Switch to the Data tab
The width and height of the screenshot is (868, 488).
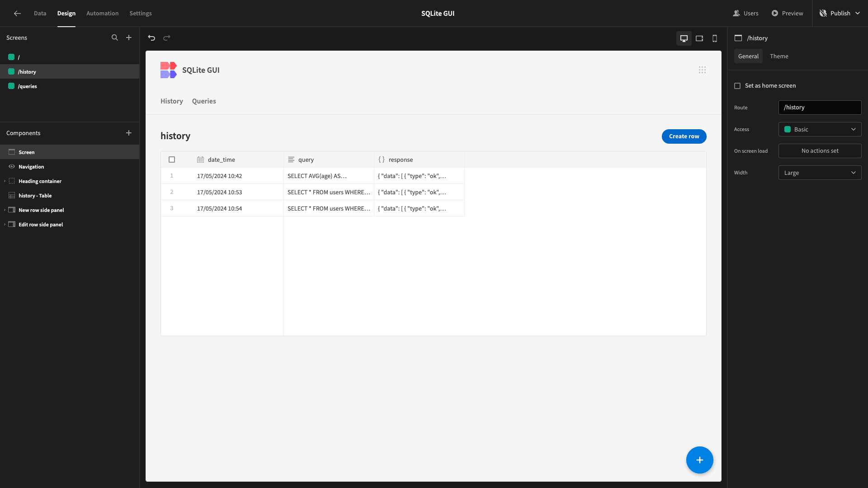coord(40,13)
